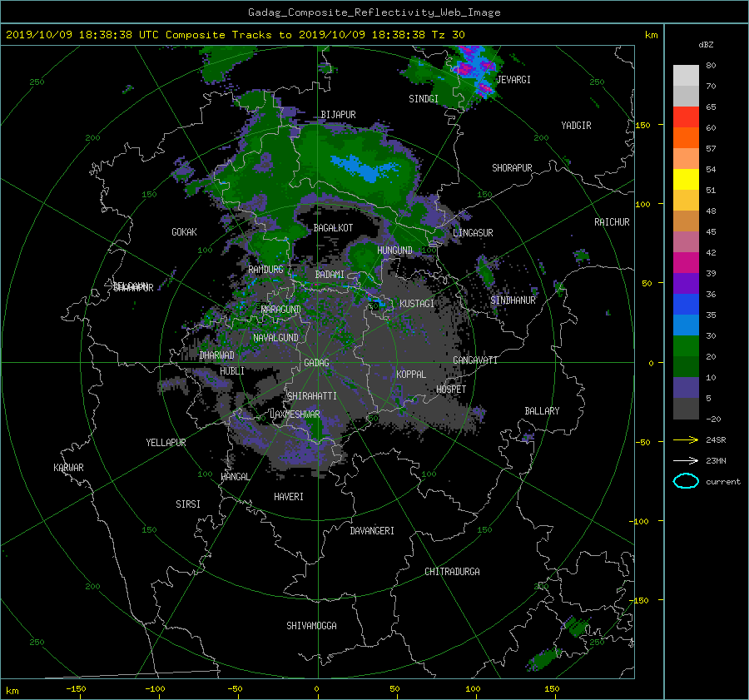Select the red 60 dBZ legend swatch

[686, 117]
